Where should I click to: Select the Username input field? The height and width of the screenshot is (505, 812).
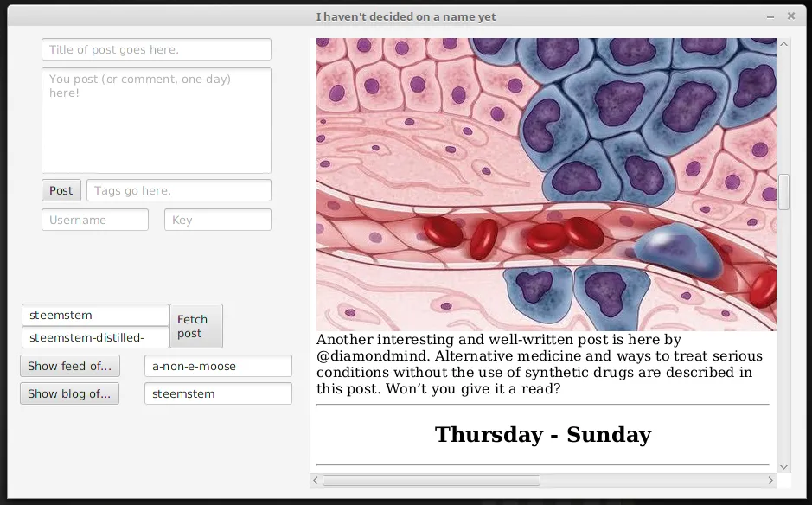pyautogui.click(x=95, y=220)
